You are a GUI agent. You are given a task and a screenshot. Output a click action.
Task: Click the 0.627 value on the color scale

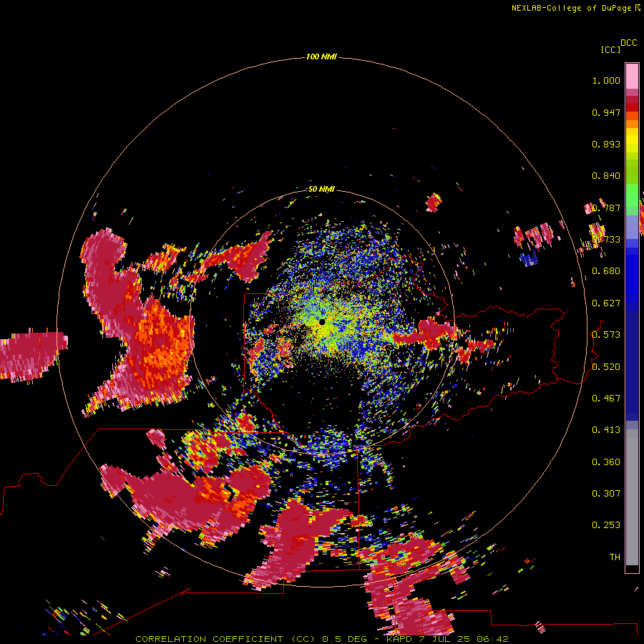coord(606,303)
